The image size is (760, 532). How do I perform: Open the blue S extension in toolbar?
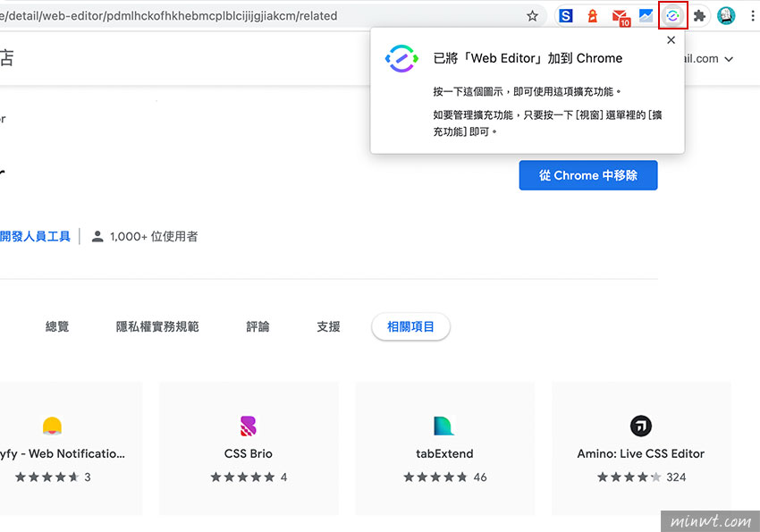(x=566, y=16)
